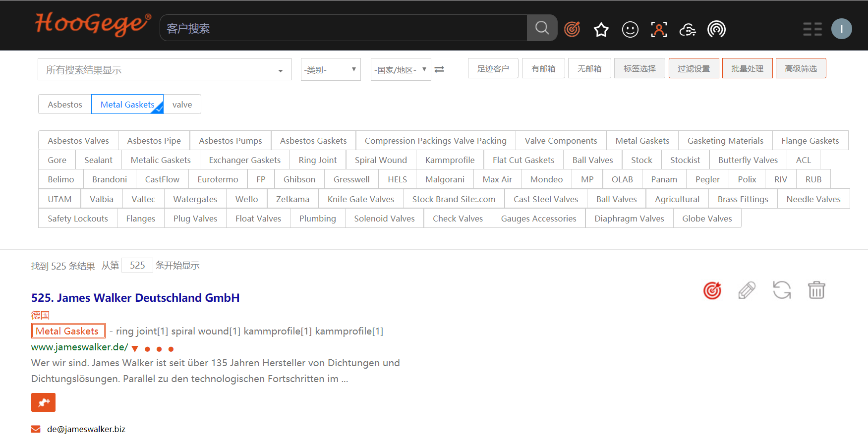
Task: Open the orange target icon in header
Action: pyautogui.click(x=572, y=29)
